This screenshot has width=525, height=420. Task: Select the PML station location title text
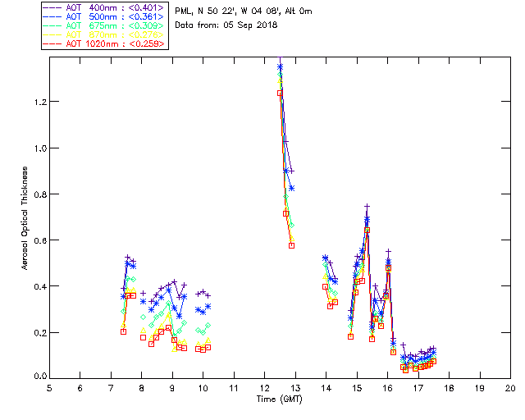244,11
